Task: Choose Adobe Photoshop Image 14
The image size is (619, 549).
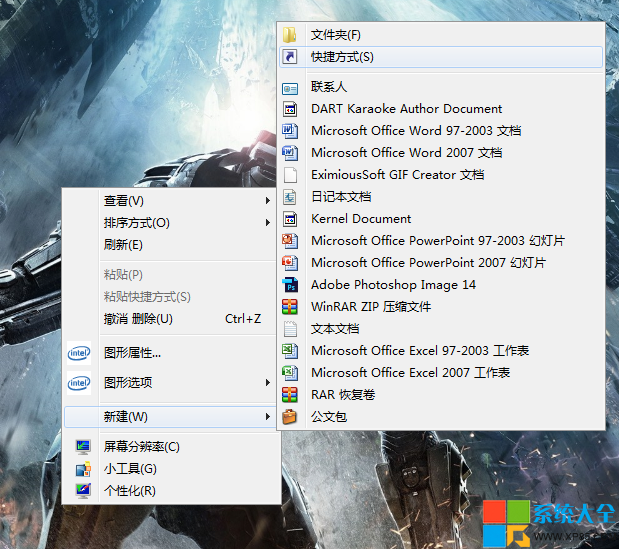Action: coord(441,285)
